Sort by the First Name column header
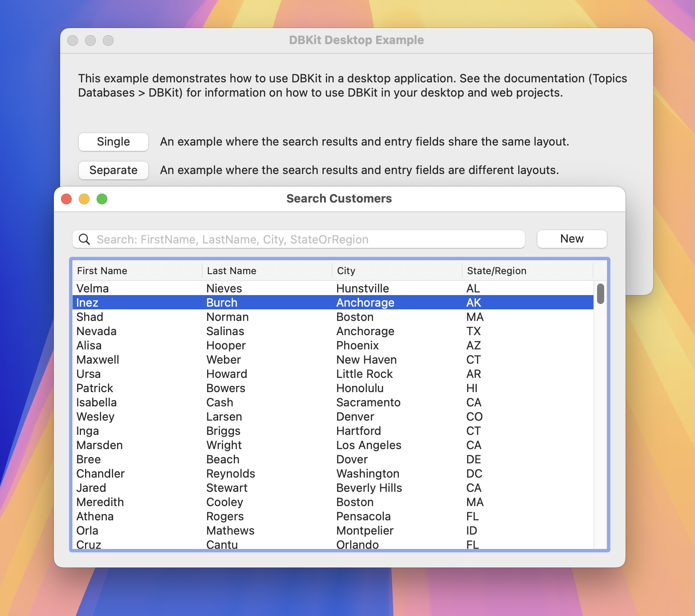The height and width of the screenshot is (616, 695). [136, 271]
